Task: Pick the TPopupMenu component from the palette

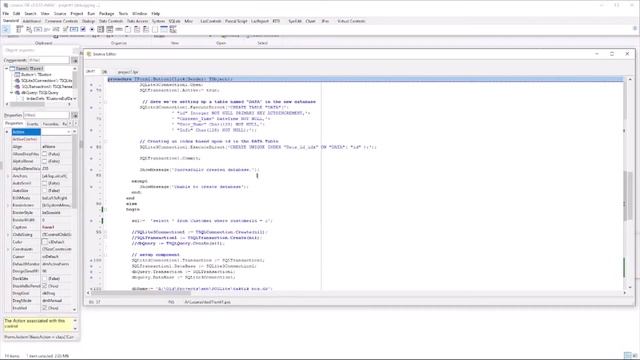Action: (29, 29)
